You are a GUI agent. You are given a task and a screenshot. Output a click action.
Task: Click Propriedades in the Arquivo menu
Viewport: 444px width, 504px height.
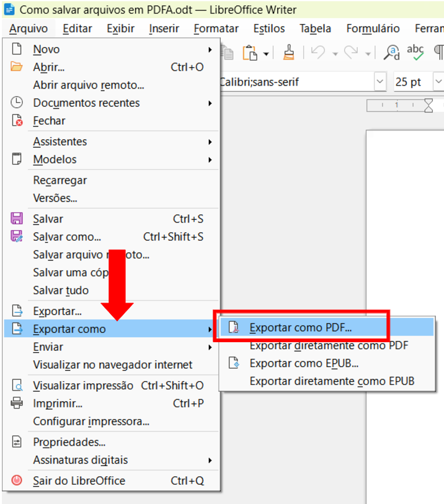(69, 442)
